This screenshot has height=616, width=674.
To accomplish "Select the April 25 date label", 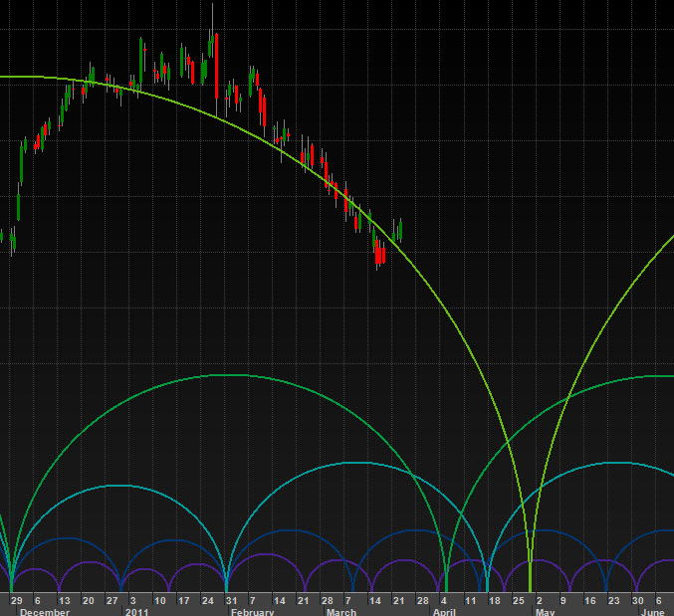I will (519, 600).
